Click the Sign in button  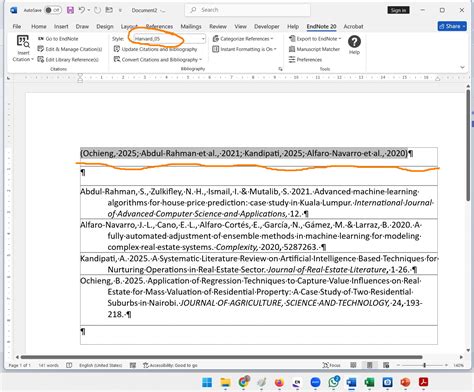pos(398,10)
